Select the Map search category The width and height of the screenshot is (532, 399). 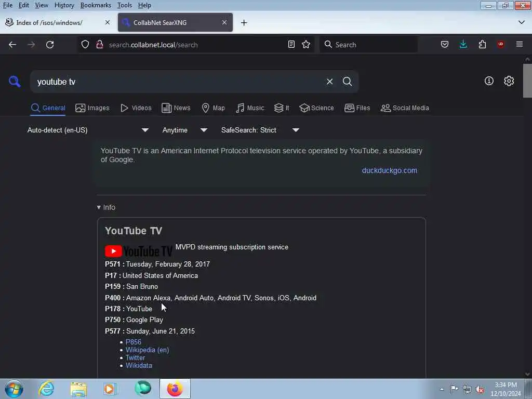coord(213,108)
